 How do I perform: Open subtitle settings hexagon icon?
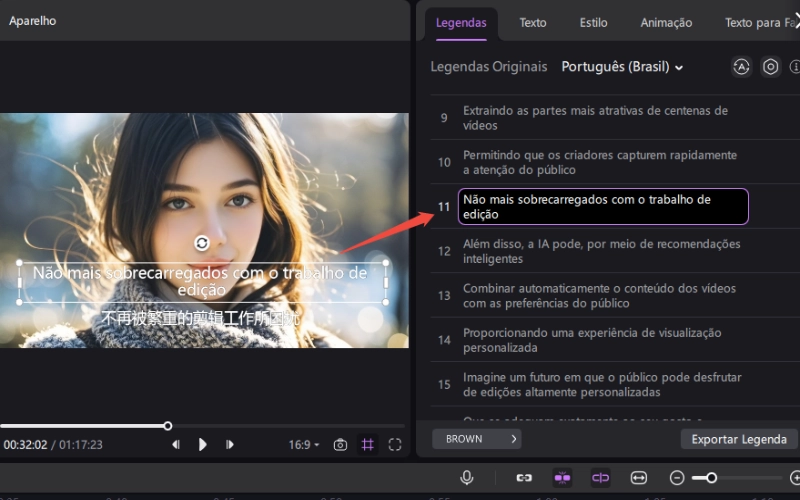click(770, 67)
